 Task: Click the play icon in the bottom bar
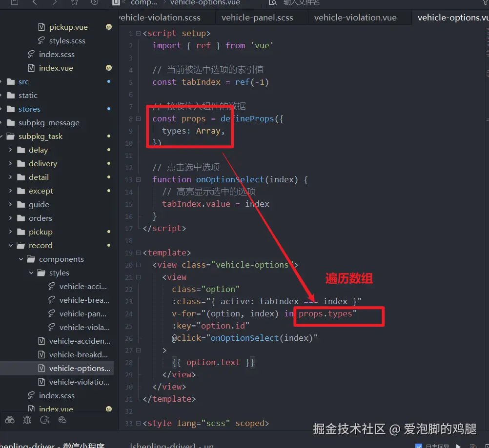point(458,446)
